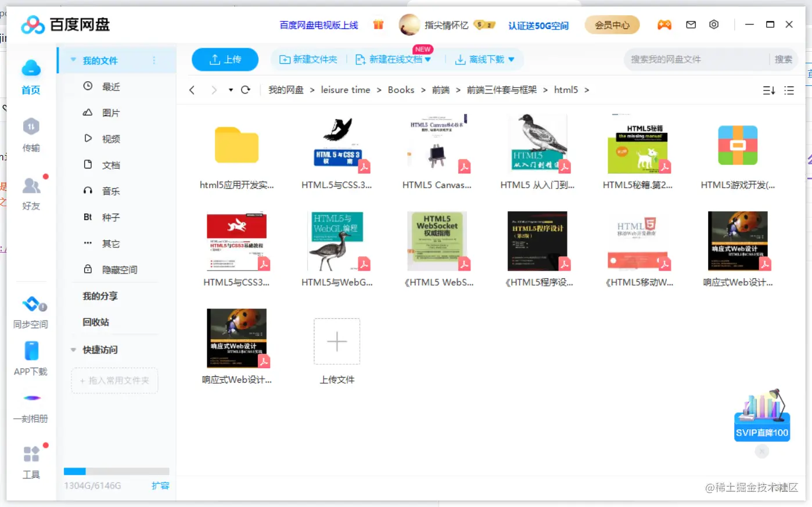Open the 工具 tools section
The width and height of the screenshot is (812, 507).
pyautogui.click(x=31, y=462)
